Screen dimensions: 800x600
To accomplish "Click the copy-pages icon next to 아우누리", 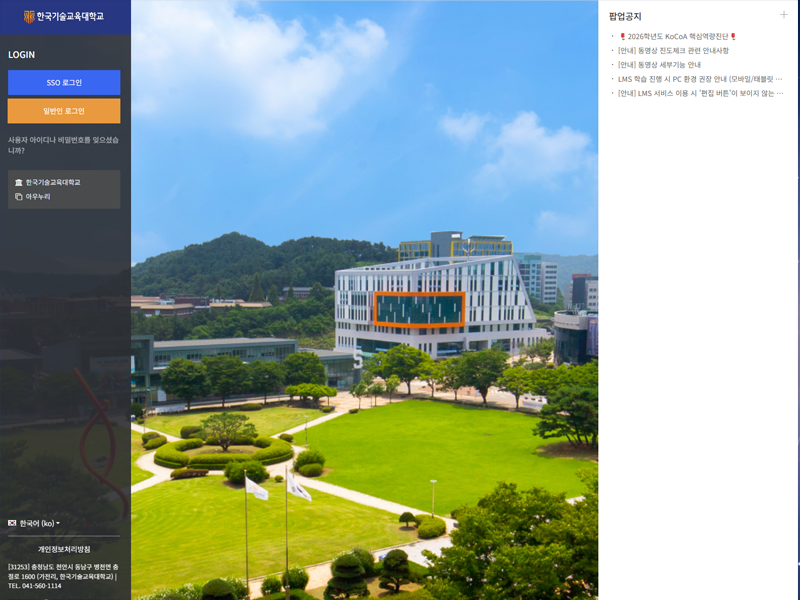I will [x=18, y=197].
